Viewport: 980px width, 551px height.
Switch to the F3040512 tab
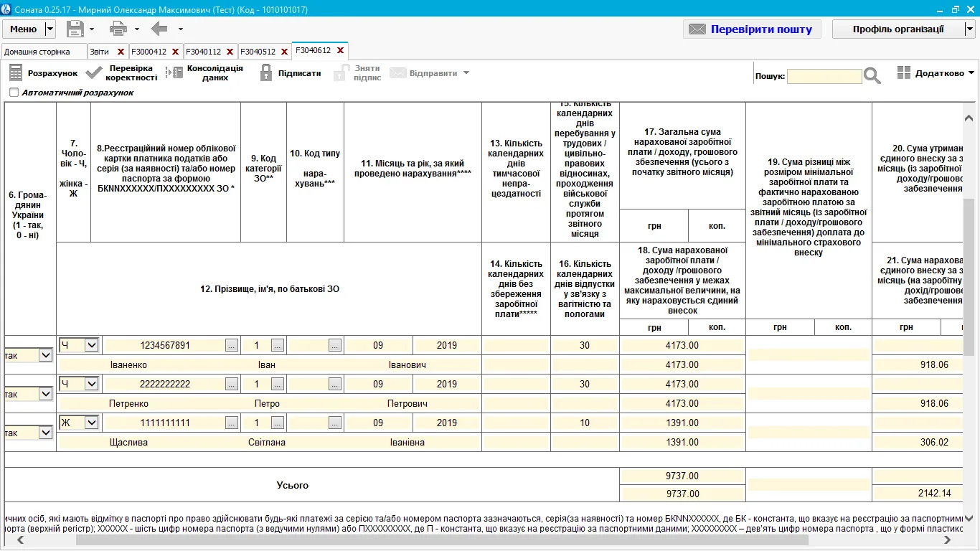click(x=258, y=52)
